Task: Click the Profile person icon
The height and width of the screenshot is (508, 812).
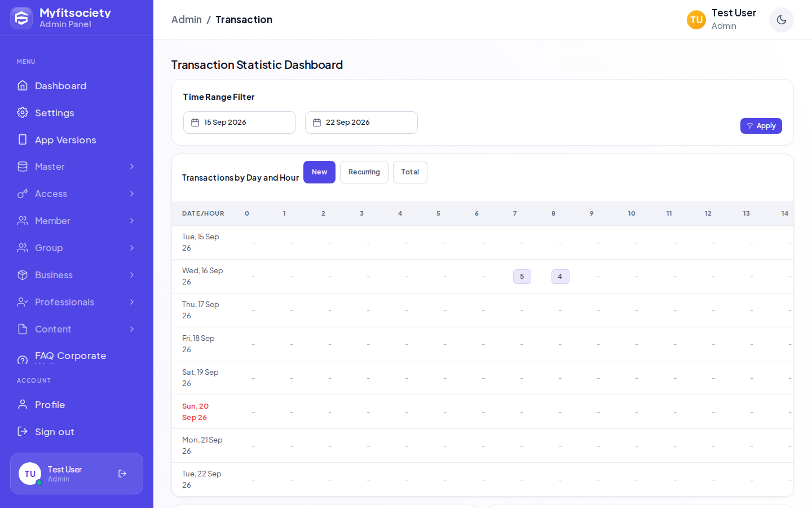Action: (x=23, y=404)
